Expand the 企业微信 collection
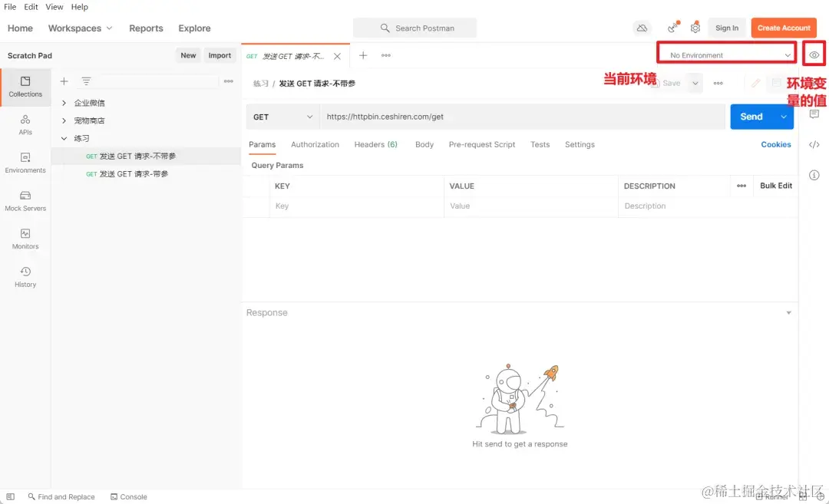The height and width of the screenshot is (504, 829). pos(64,103)
